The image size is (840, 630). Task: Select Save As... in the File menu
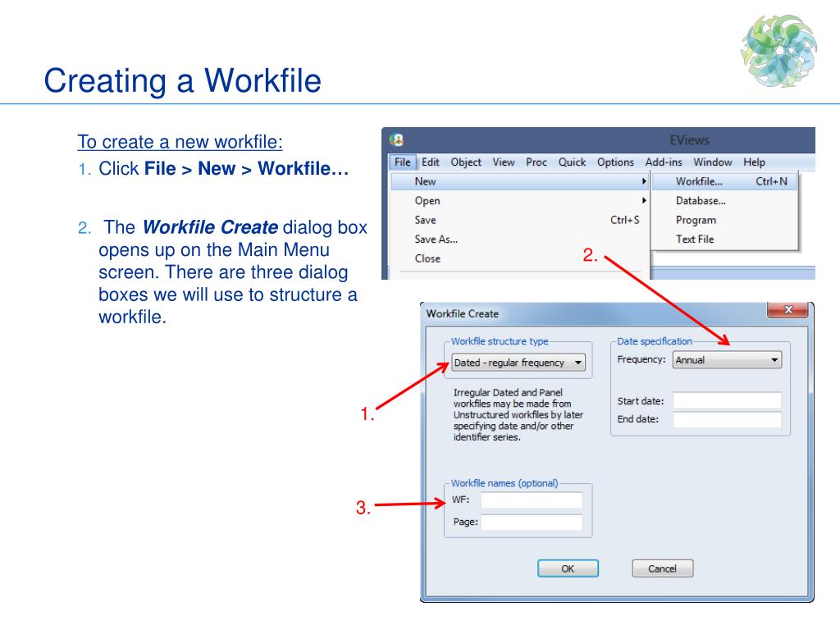[x=519, y=240]
